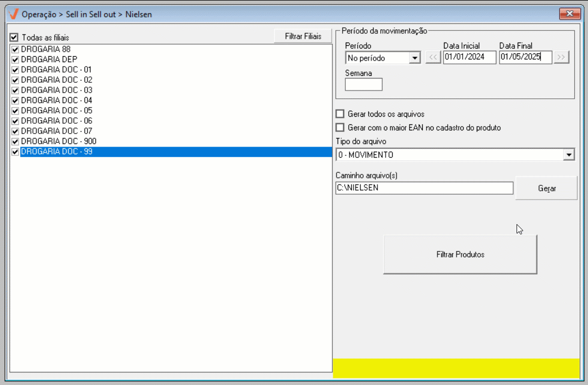
Task: Toggle the 'Todas as filiais' checkbox
Action: 14,38
